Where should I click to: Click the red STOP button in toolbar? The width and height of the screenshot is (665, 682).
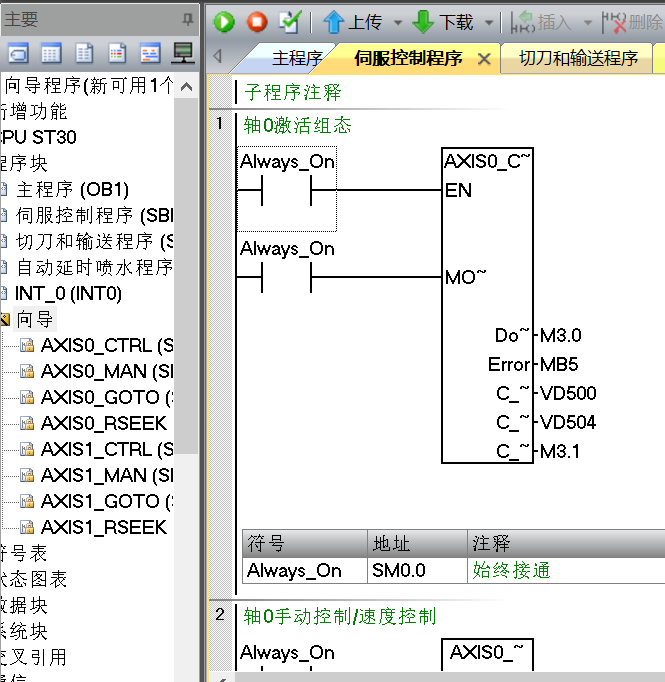(x=257, y=22)
